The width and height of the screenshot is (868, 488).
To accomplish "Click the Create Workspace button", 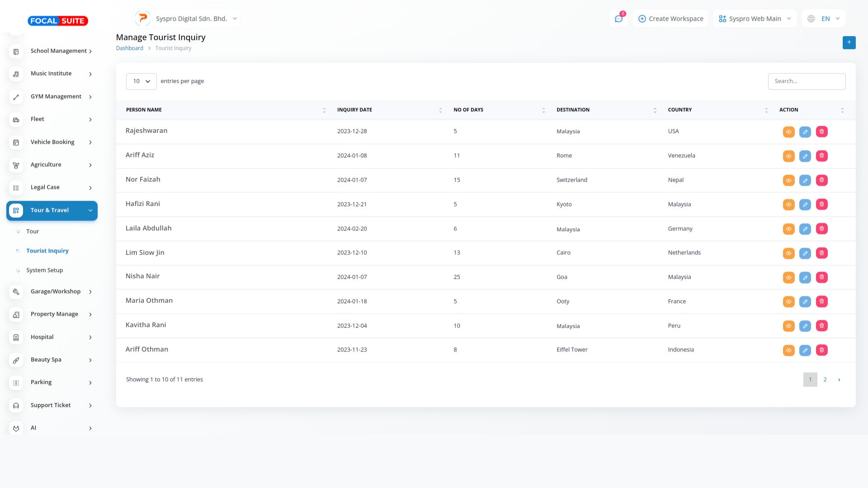I will coord(670,19).
